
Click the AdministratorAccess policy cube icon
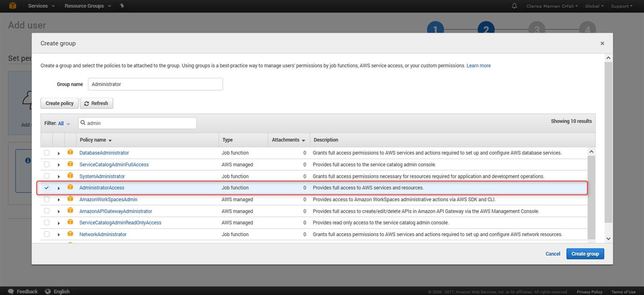[70, 187]
